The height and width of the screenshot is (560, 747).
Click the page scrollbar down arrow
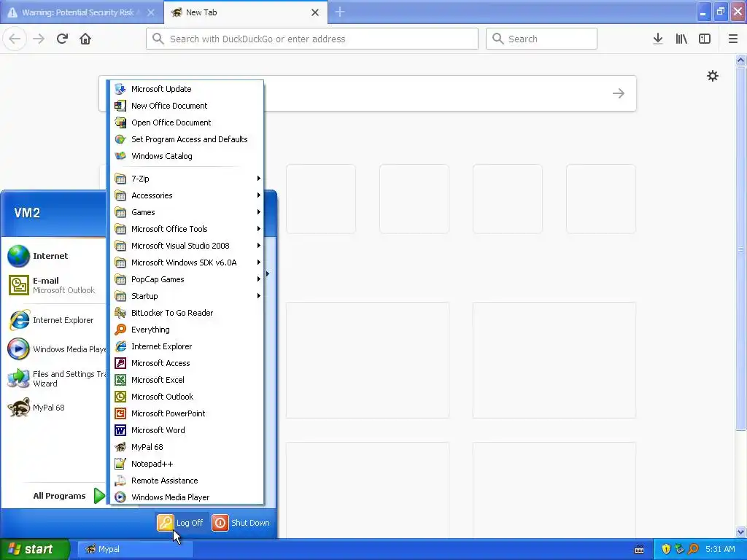pyautogui.click(x=740, y=532)
